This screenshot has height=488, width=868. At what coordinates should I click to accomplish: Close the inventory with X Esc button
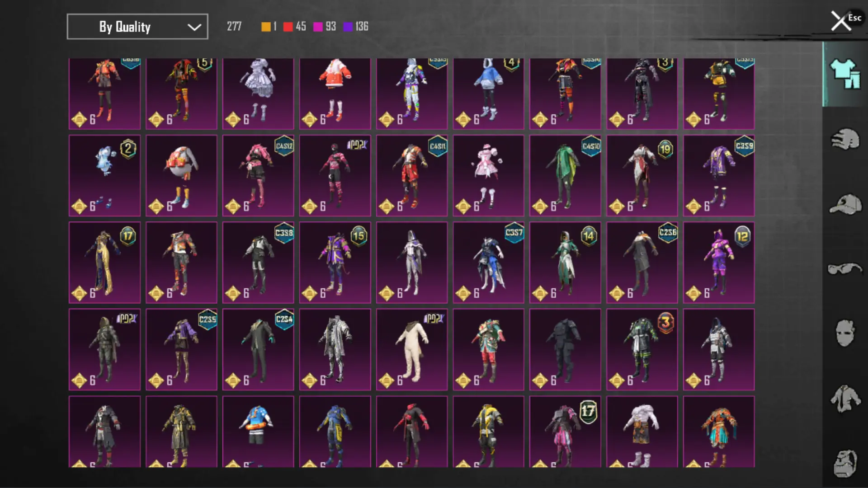coord(842,21)
